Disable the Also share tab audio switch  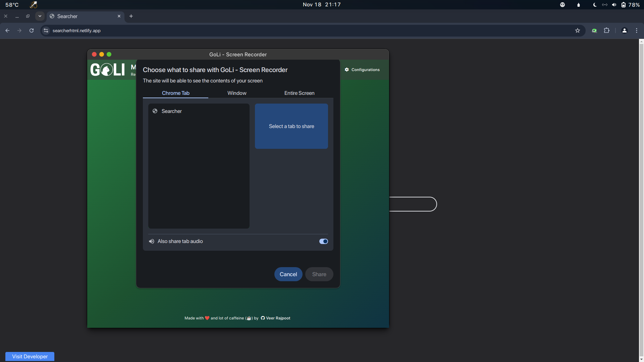[x=323, y=241]
